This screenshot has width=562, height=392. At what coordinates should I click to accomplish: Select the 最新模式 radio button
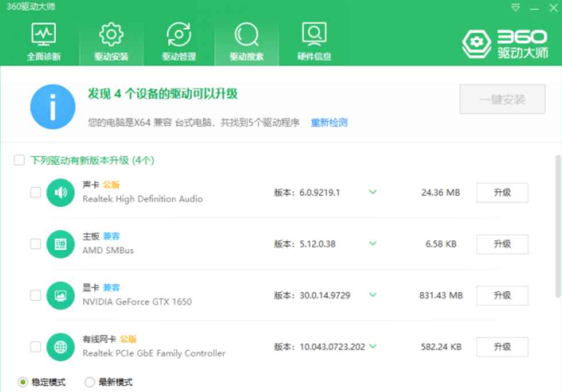(x=89, y=381)
